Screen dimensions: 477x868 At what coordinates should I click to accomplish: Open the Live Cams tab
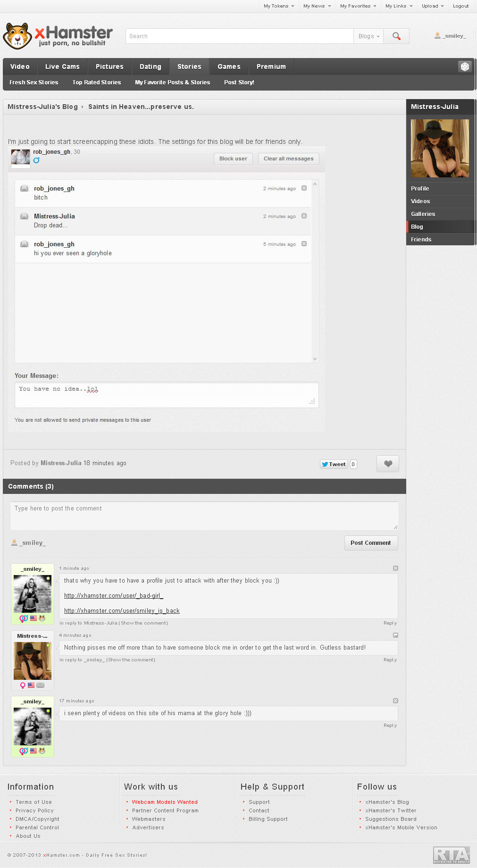tap(62, 67)
